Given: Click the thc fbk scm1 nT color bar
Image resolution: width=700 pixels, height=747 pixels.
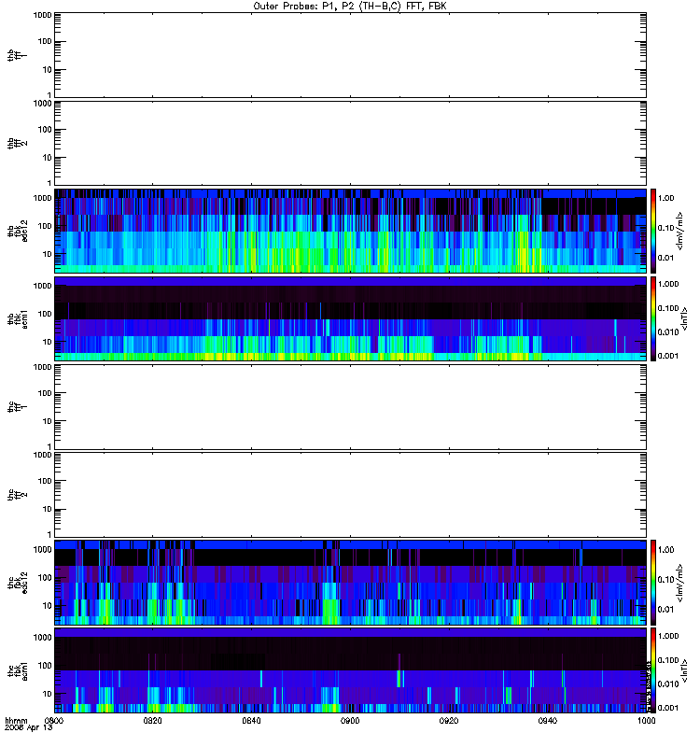Looking at the screenshot, I should coord(653,670).
